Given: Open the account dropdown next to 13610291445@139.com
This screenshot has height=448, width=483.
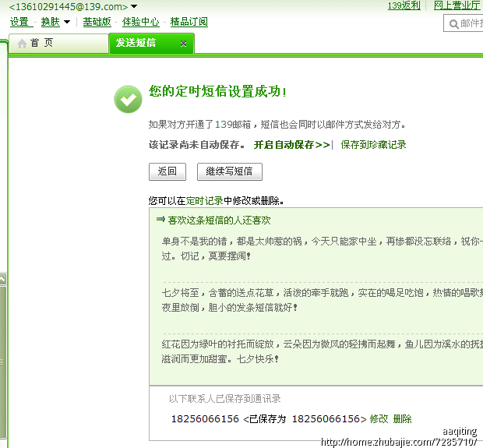Looking at the screenshot, I should coord(134,6).
